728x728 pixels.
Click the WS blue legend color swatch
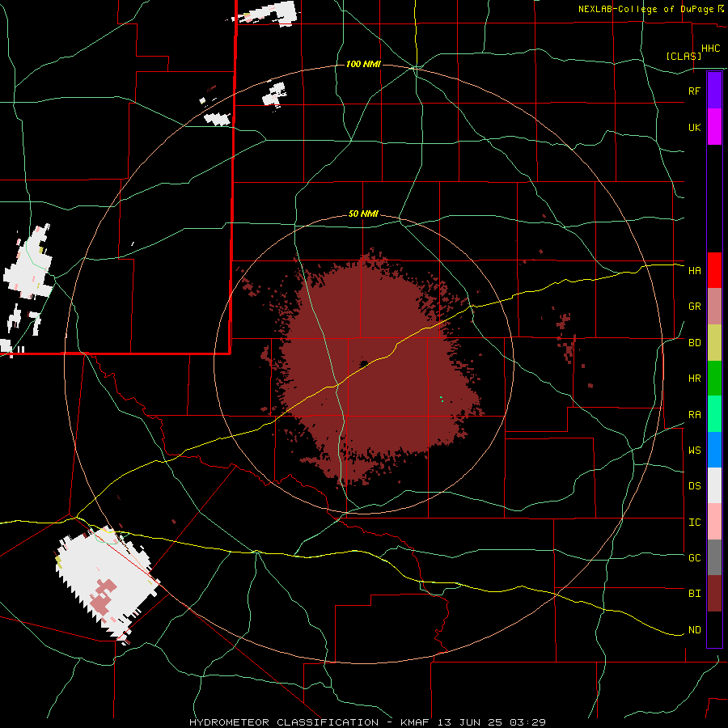(714, 450)
